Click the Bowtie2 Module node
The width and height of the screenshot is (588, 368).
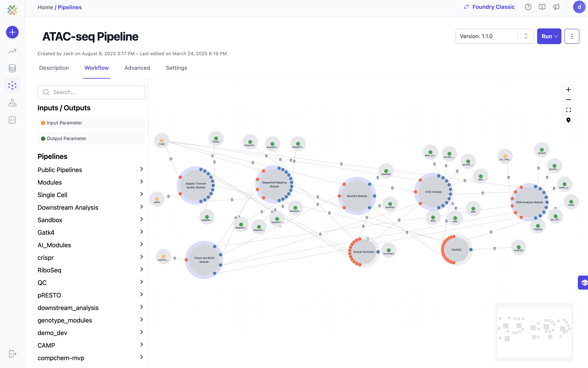click(x=357, y=196)
